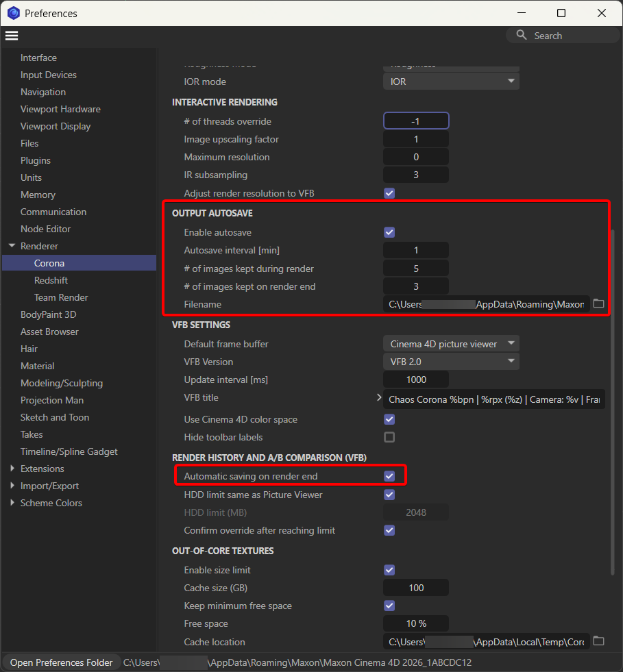
Task: Open Input Devices preferences
Action: tap(49, 75)
